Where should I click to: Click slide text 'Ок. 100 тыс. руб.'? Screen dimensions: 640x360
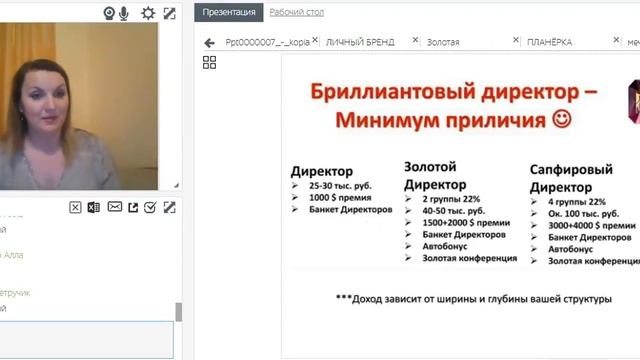583,213
